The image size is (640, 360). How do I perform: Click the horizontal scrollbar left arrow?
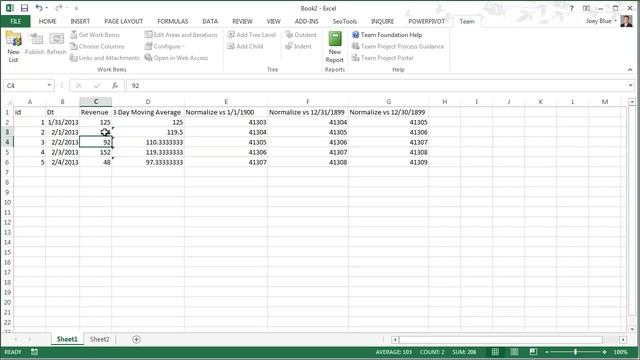click(395, 340)
